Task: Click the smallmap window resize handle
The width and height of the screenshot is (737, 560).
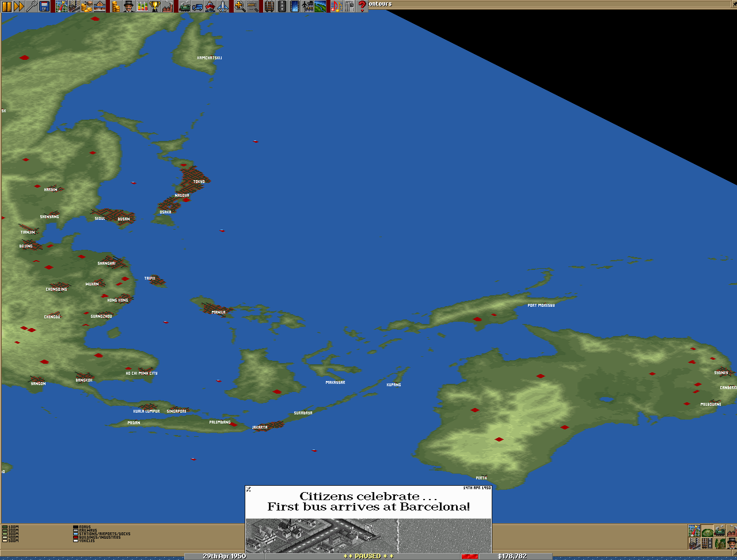Action: (x=734, y=553)
